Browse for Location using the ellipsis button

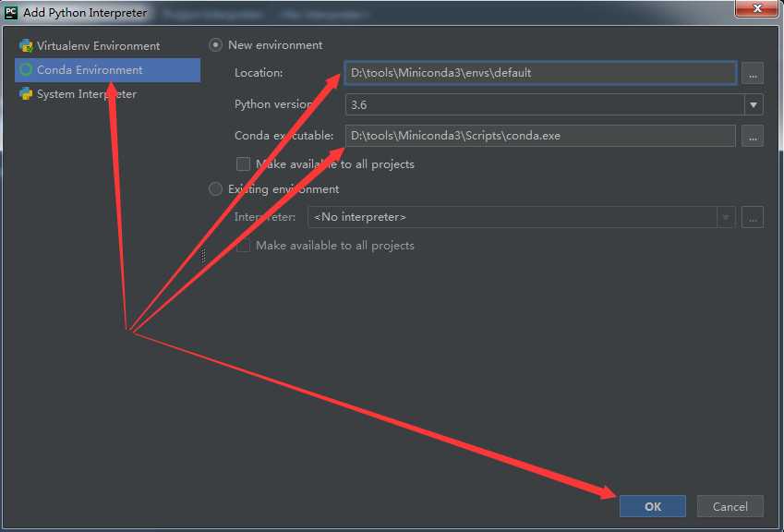coord(753,73)
